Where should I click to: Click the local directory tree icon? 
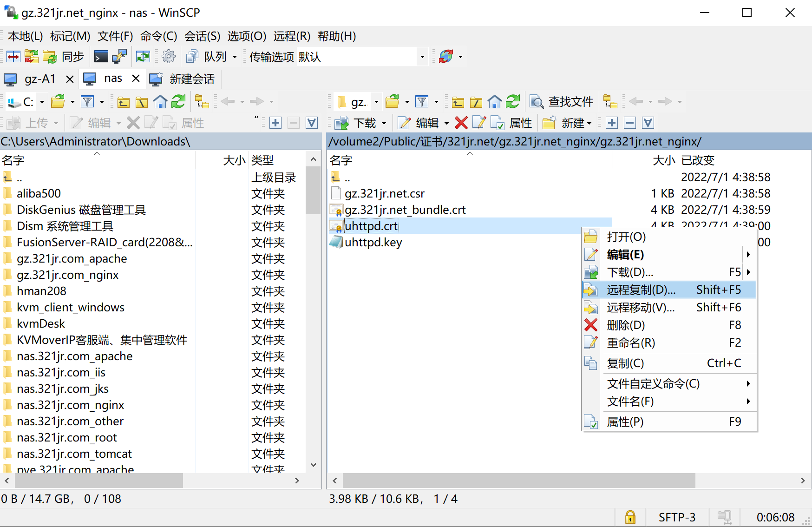202,101
